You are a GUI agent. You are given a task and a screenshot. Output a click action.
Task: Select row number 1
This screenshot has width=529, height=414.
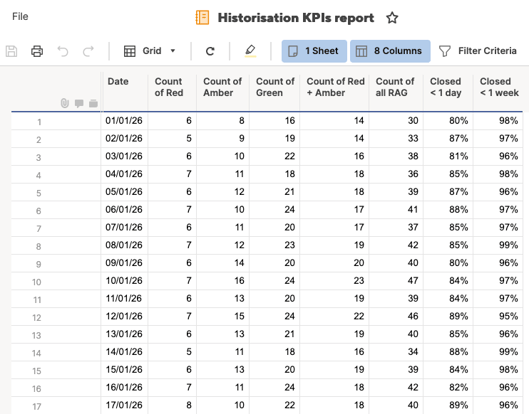(x=39, y=122)
